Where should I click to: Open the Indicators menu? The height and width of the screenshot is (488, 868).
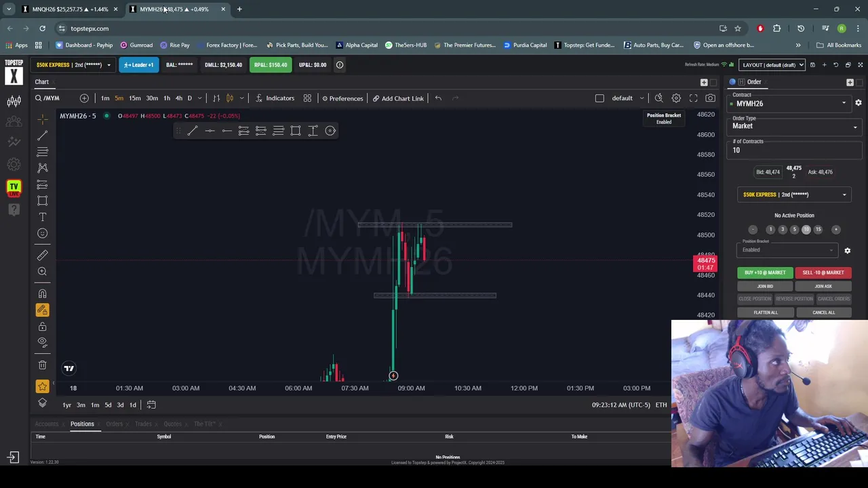point(275,98)
